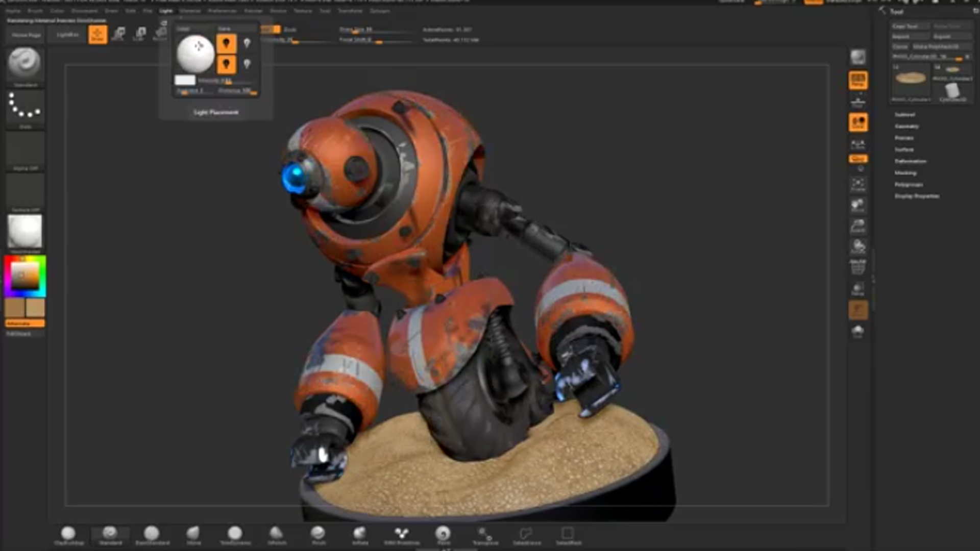Select the Draw mode button
Image resolution: width=980 pixels, height=551 pixels.
point(97,35)
